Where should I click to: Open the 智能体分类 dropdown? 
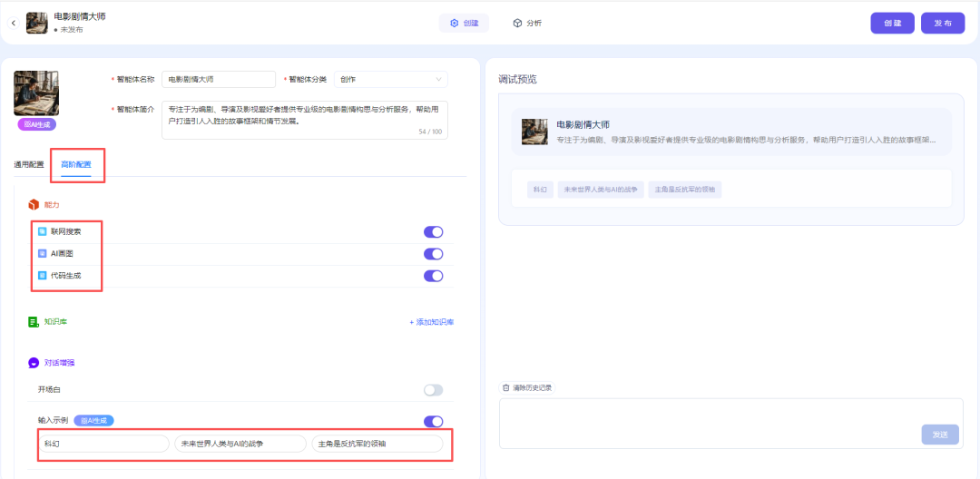click(390, 80)
